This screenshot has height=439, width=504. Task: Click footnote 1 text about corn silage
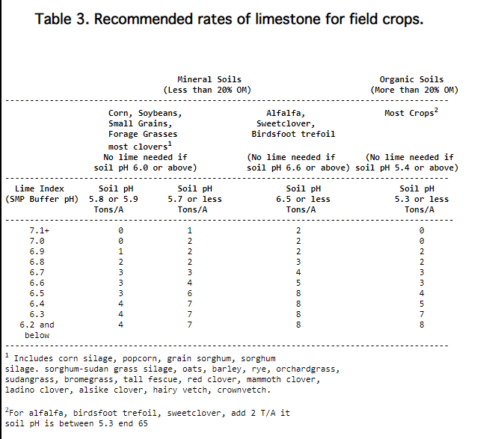pyautogui.click(x=173, y=374)
